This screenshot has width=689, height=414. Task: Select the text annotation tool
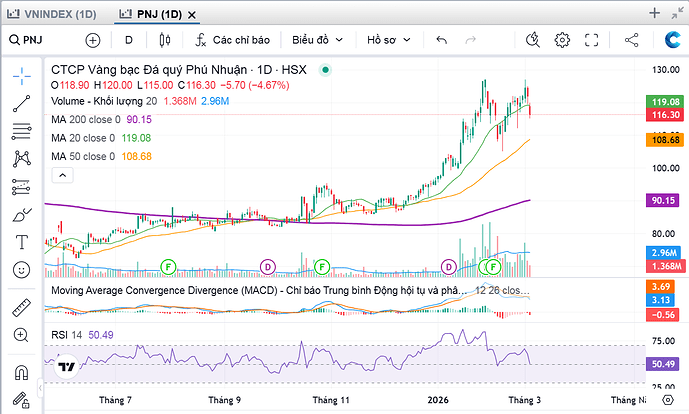[21, 242]
